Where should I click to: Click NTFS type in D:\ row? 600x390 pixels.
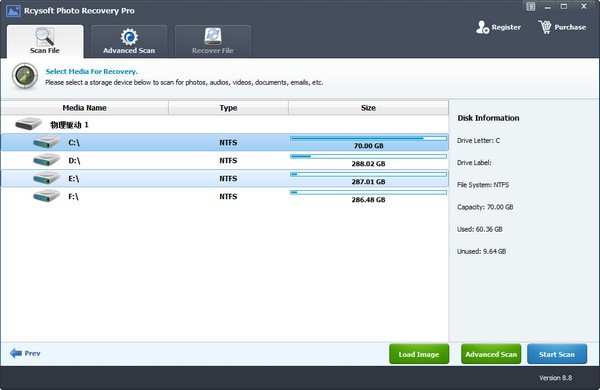[228, 161]
